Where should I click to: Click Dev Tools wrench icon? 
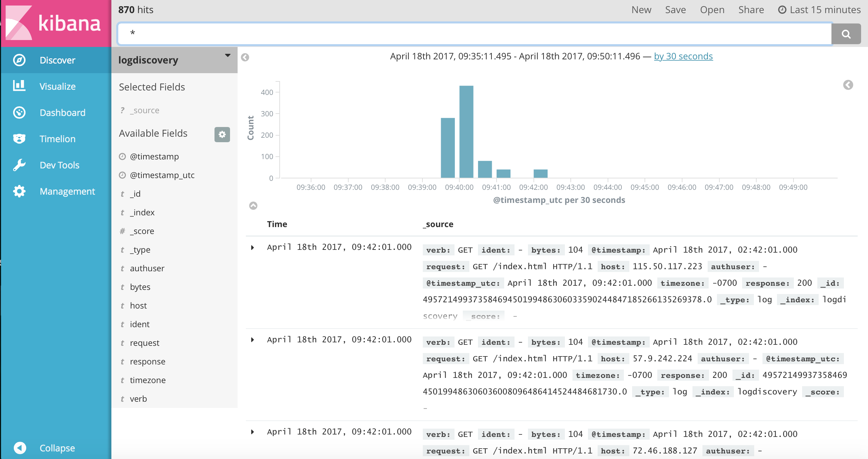[x=19, y=165]
